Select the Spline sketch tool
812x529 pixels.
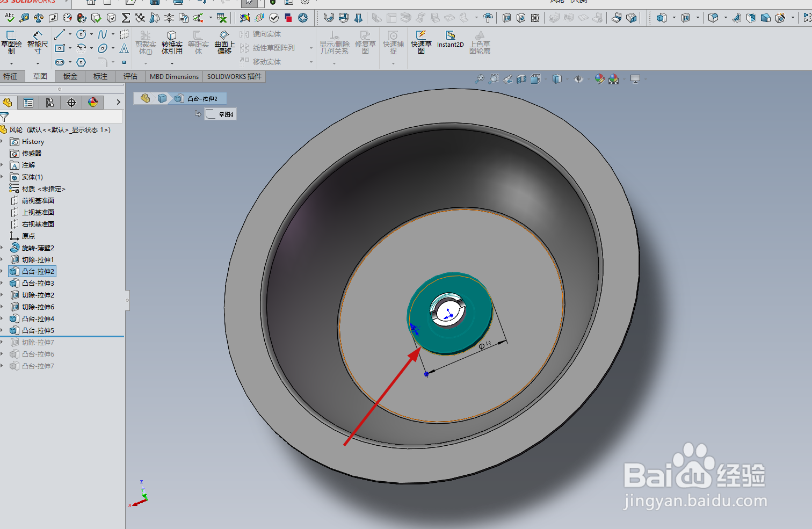point(103,34)
